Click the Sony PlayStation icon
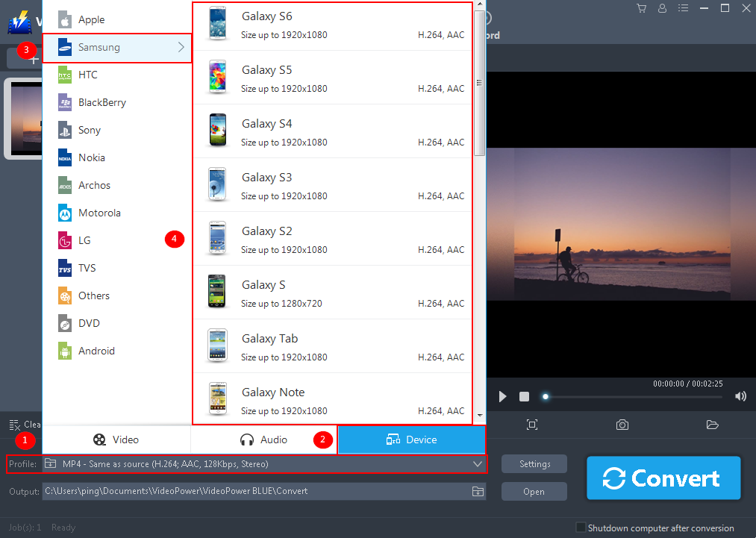 (x=65, y=130)
